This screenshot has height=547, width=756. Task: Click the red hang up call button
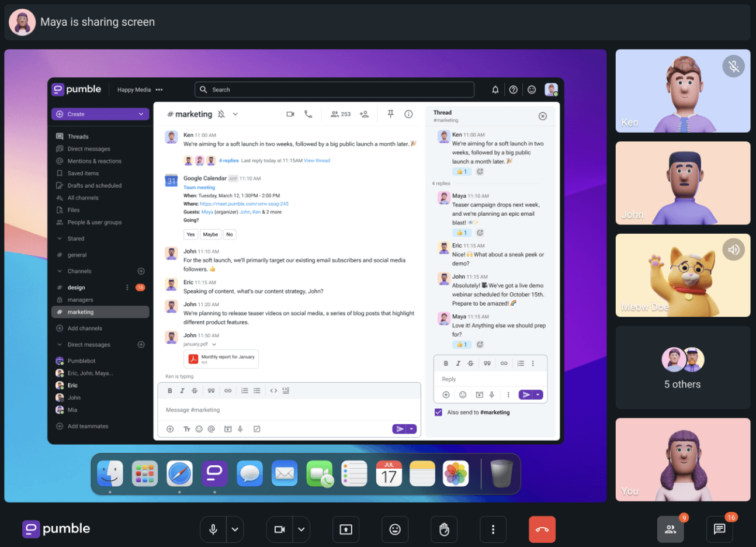click(x=542, y=529)
